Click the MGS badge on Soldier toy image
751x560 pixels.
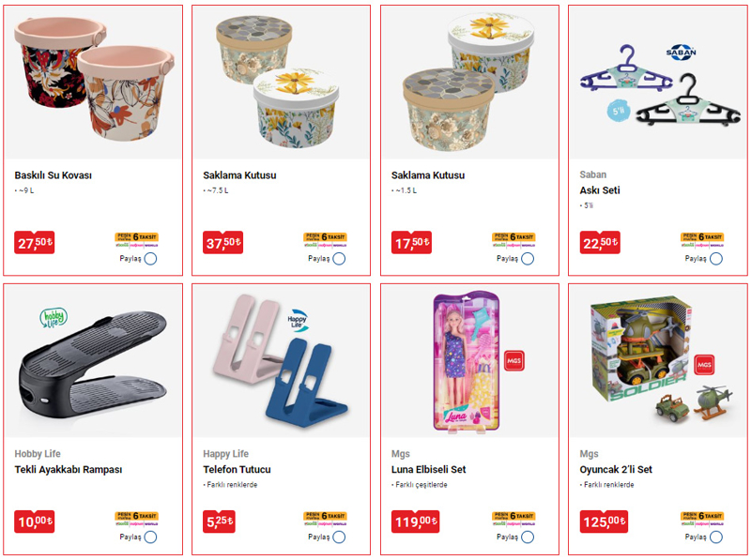click(704, 365)
